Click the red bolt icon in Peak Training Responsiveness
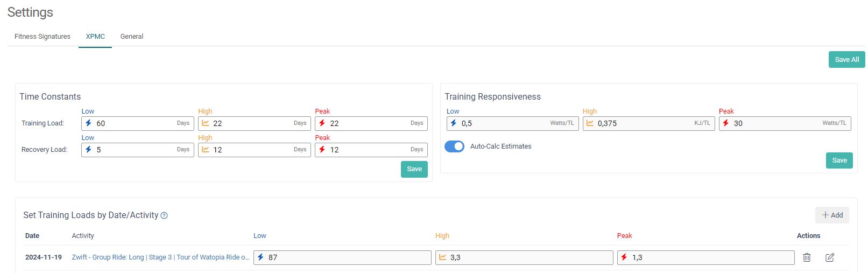This screenshot has width=868, height=273. [x=726, y=123]
